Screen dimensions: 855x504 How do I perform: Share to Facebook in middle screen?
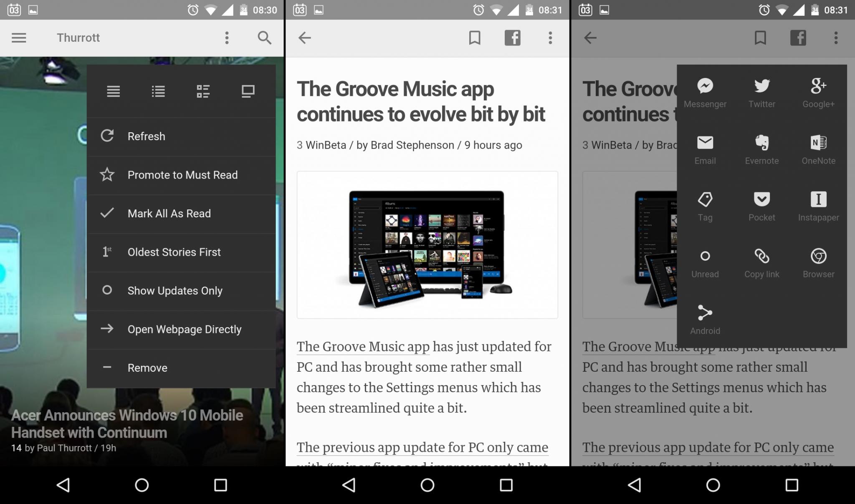tap(513, 38)
